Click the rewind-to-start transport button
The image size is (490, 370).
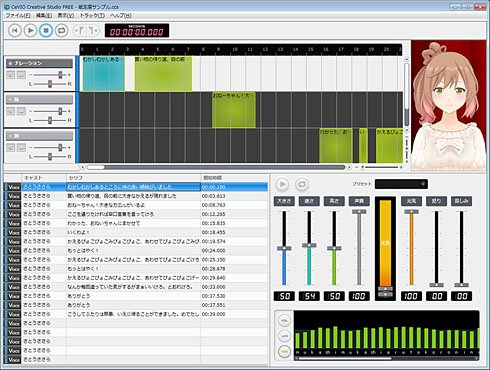click(x=15, y=30)
